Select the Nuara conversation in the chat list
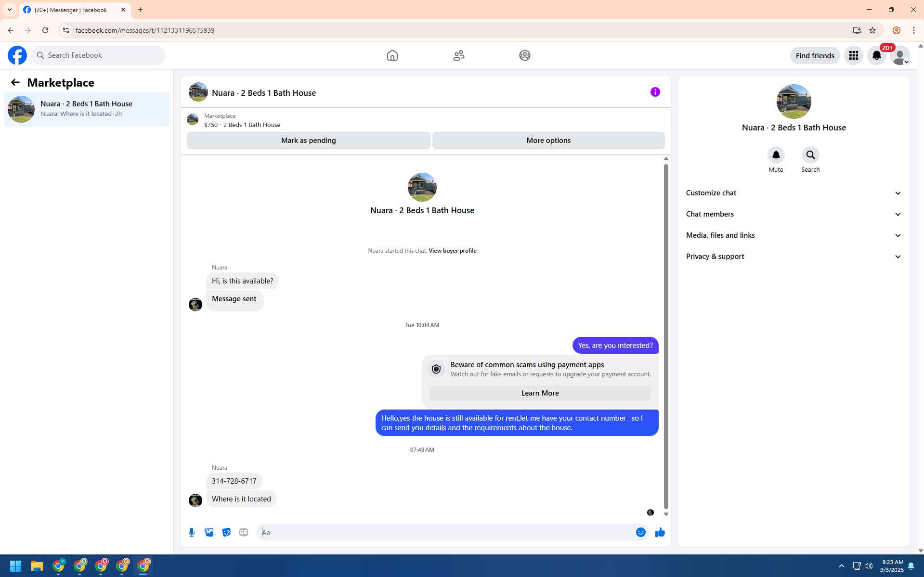 pos(87,109)
